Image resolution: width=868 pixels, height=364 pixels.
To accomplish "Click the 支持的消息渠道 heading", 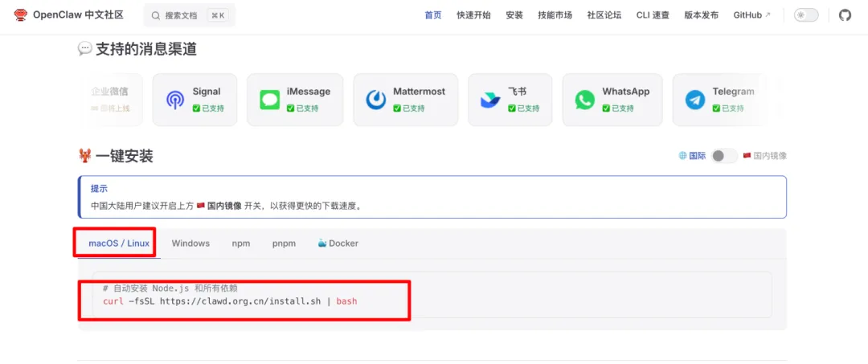I will (x=146, y=49).
